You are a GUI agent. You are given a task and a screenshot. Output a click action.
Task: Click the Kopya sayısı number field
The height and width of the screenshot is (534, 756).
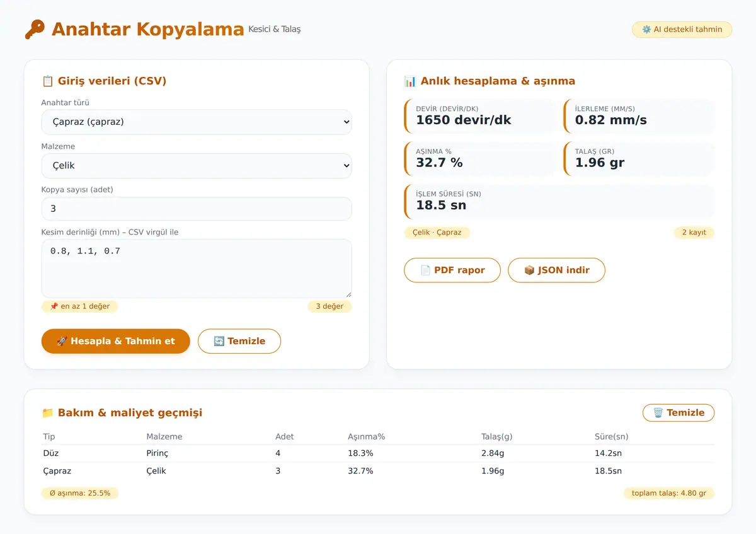[x=197, y=209]
